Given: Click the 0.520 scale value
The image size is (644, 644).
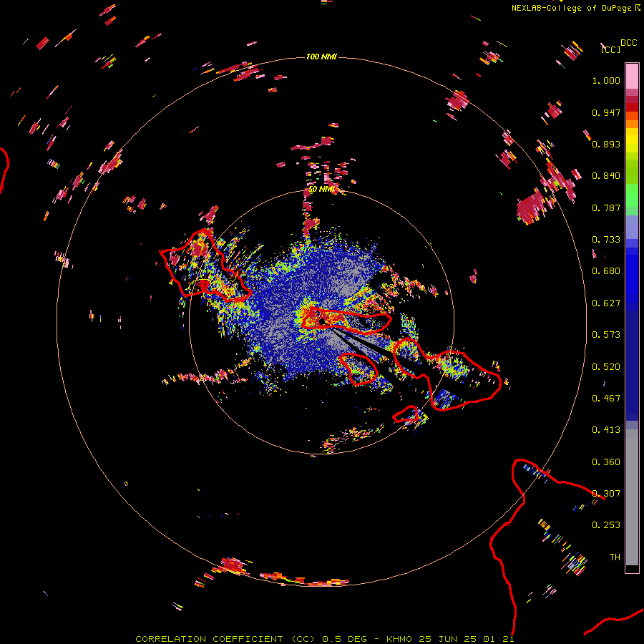Looking at the screenshot, I should pyautogui.click(x=606, y=367).
